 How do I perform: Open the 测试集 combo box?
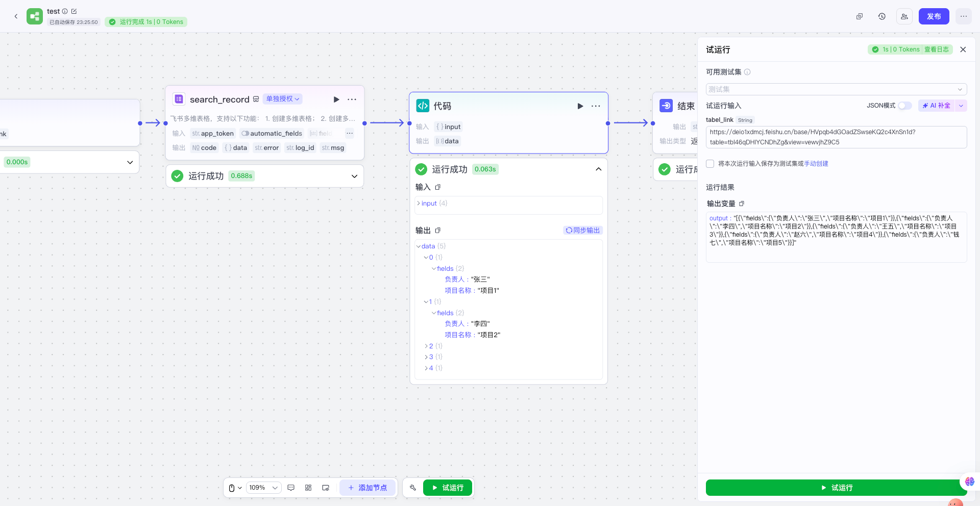836,89
